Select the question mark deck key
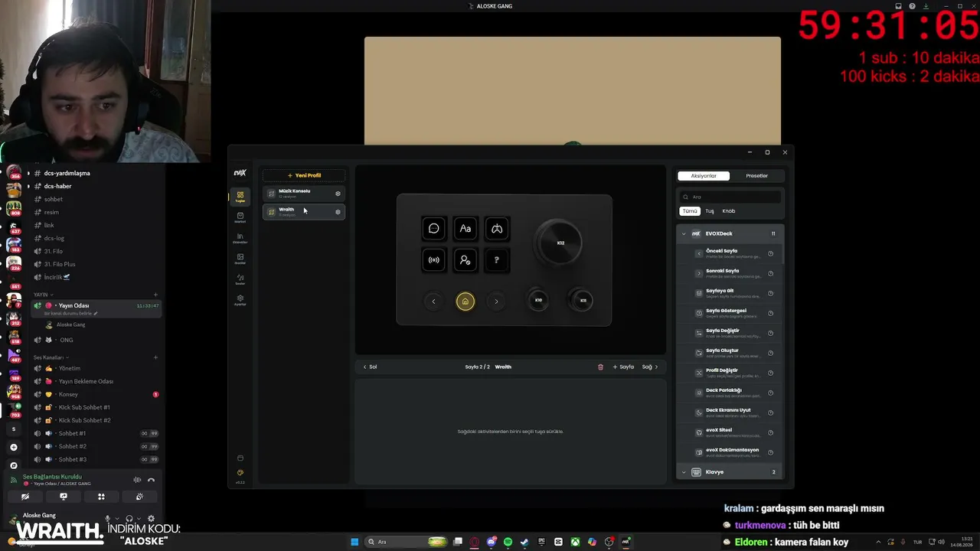The height and width of the screenshot is (551, 980). pyautogui.click(x=496, y=260)
